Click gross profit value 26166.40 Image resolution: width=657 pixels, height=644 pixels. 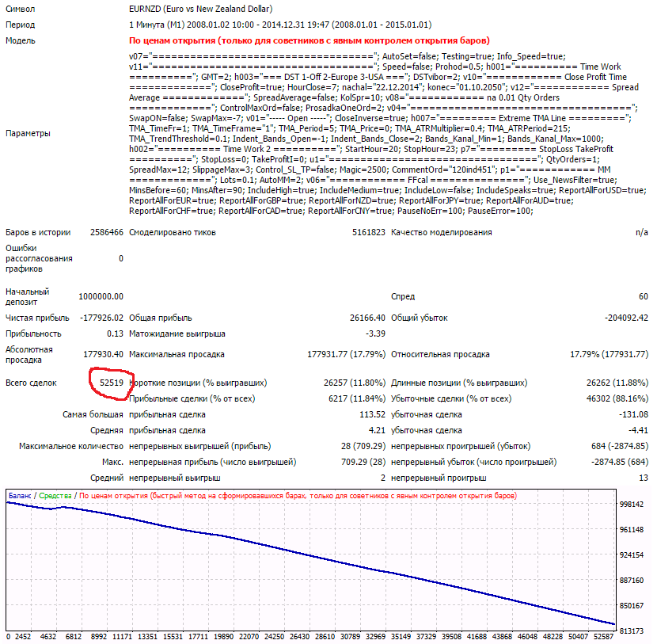coord(367,318)
